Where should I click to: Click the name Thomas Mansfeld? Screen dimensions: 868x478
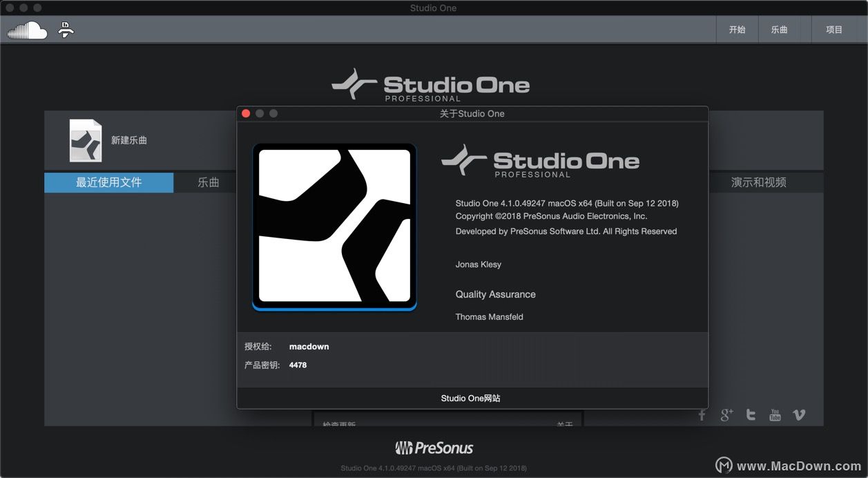(489, 317)
